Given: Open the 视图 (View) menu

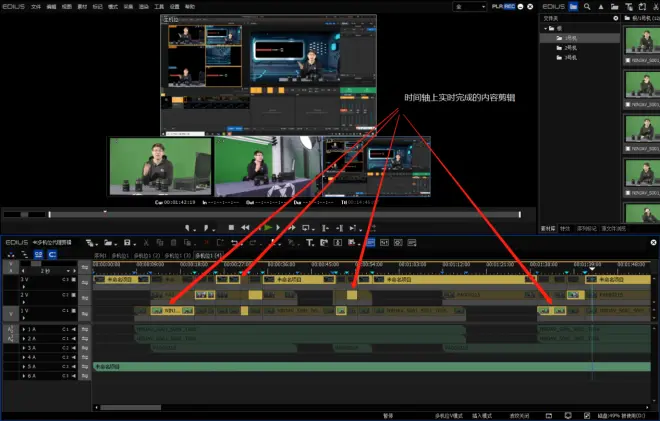Looking at the screenshot, I should click(x=67, y=7).
